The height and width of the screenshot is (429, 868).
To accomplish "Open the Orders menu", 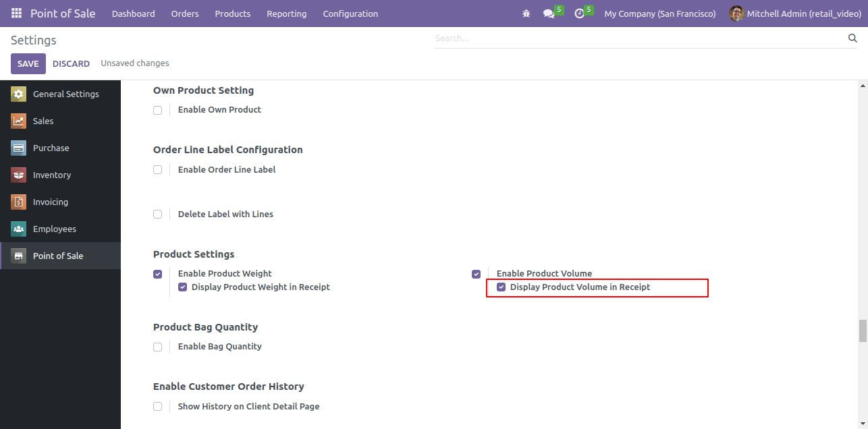I will [185, 13].
